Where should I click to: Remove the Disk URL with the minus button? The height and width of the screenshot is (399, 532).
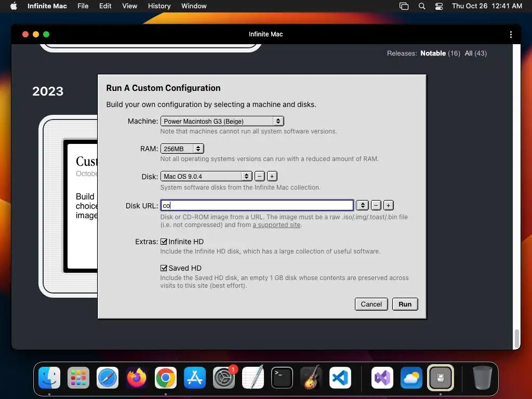click(x=376, y=205)
